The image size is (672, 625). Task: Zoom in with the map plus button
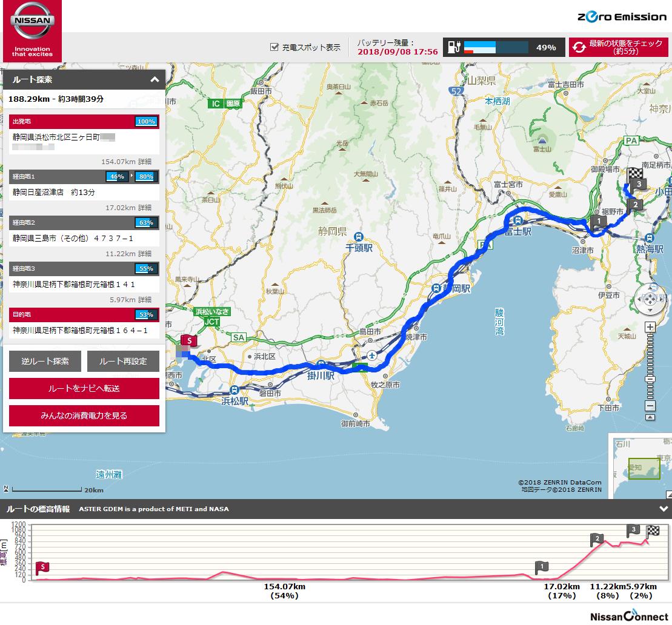(650, 327)
